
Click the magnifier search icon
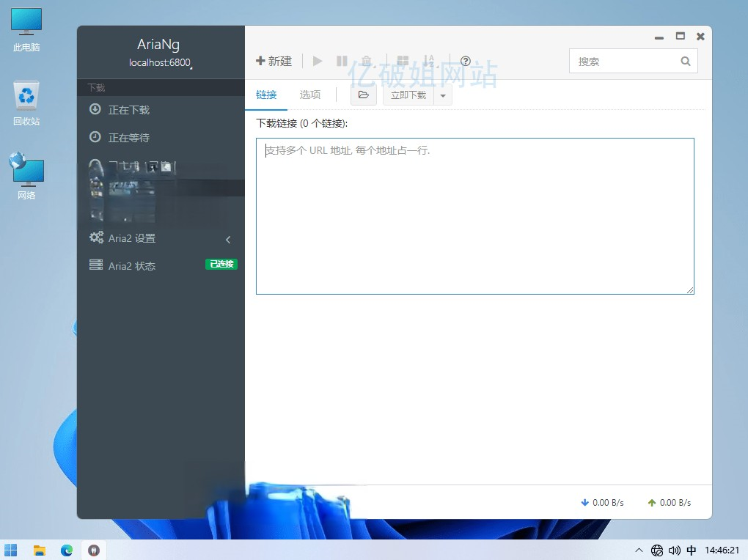pos(686,61)
